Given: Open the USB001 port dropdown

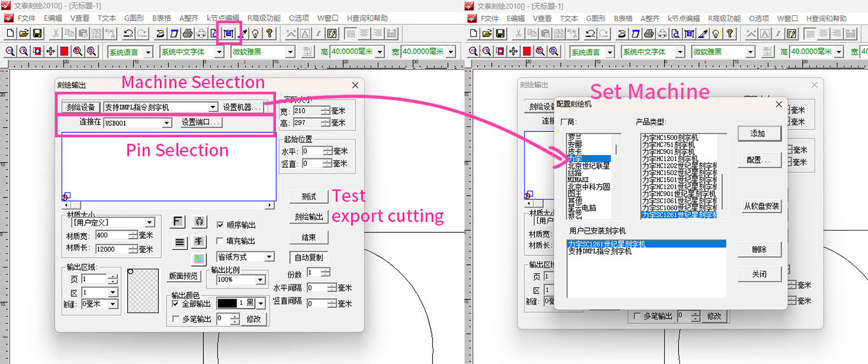Looking at the screenshot, I should pos(167,123).
